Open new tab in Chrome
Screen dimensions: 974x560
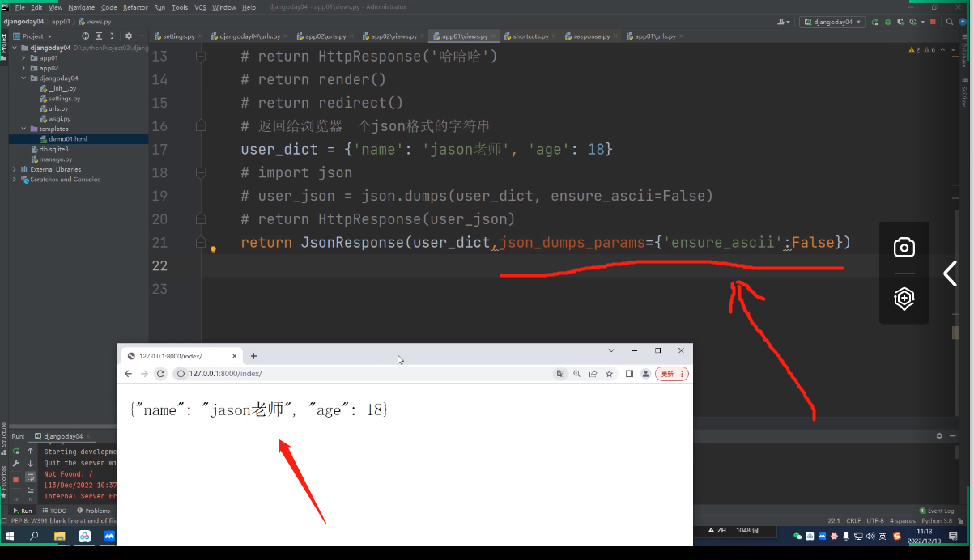pos(253,356)
